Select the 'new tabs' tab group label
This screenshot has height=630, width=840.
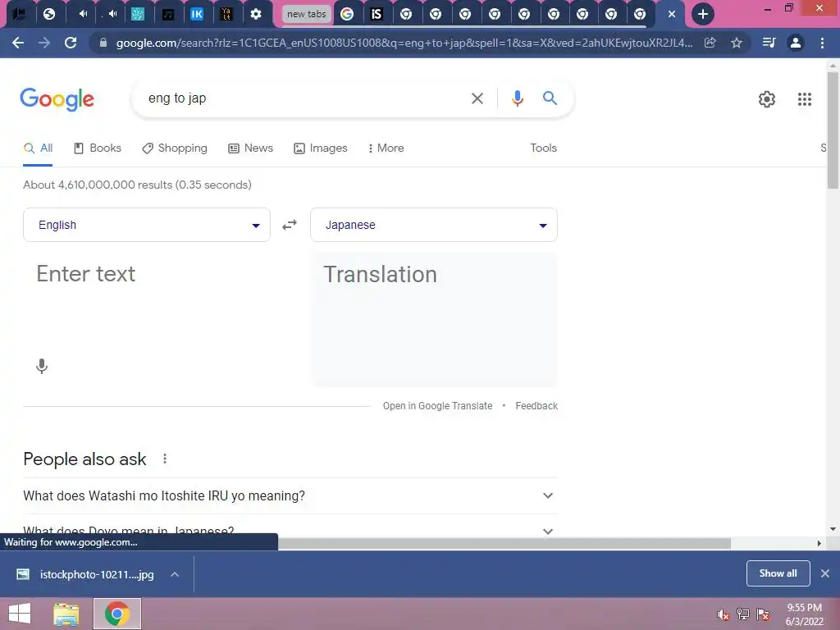click(307, 15)
